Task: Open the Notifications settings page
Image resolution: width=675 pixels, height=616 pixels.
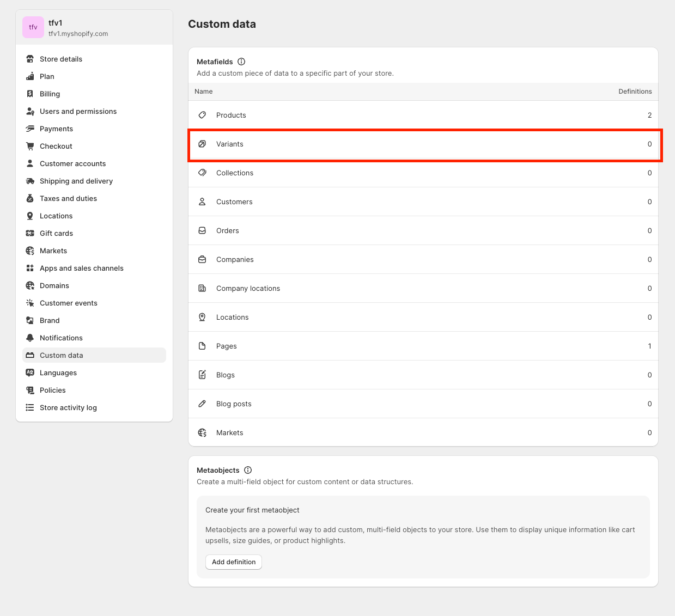Action: (61, 338)
